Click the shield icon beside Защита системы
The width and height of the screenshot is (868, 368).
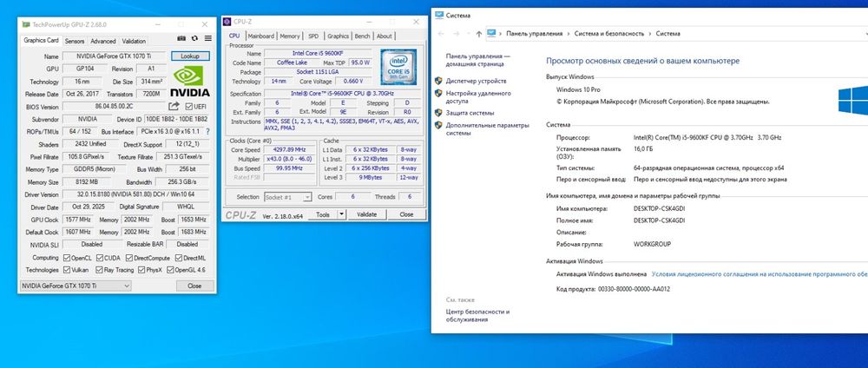click(x=438, y=112)
